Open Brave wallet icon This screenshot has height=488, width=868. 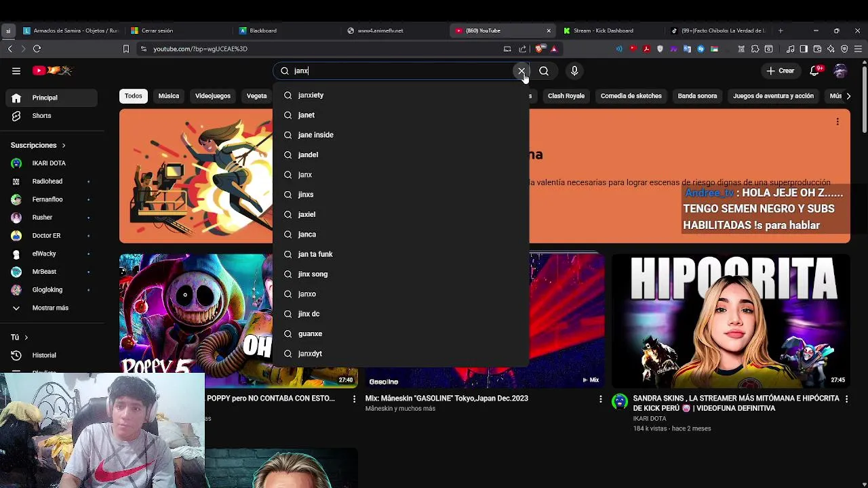[x=817, y=49]
